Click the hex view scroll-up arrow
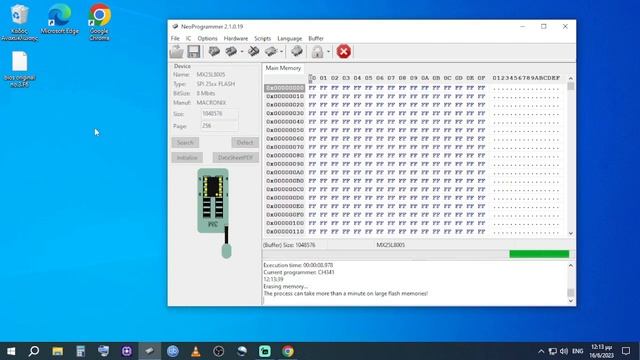This screenshot has height=360, width=640. pos(571,78)
